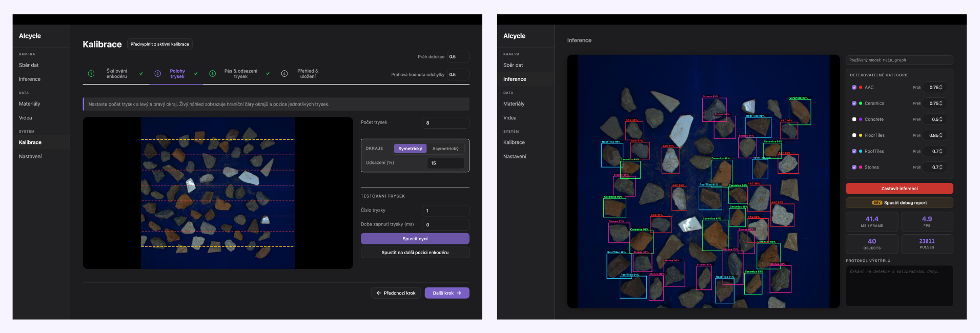
Task: Click the step 1 circle for Škálování enkodéru
Action: pyautogui.click(x=91, y=74)
